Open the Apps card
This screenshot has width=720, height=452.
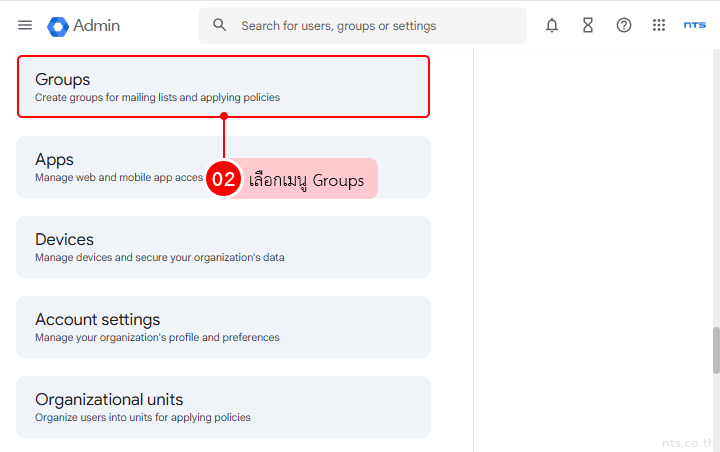tap(110, 167)
